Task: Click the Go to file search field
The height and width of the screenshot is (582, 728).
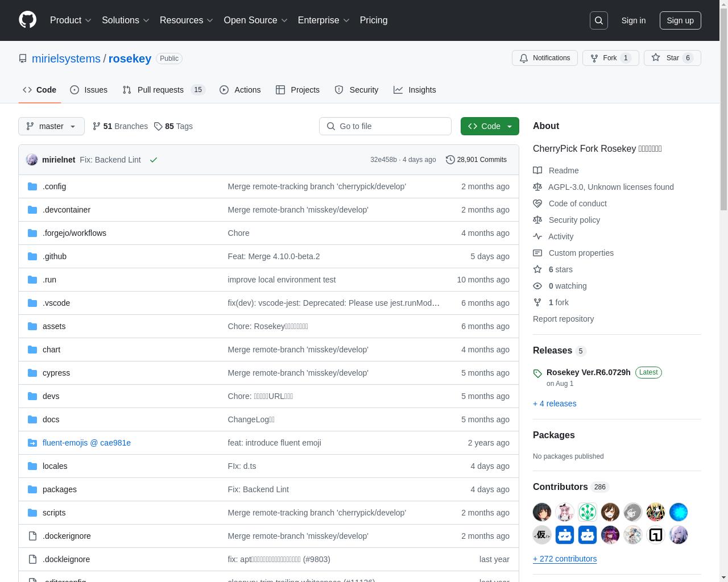Action: pos(385,126)
